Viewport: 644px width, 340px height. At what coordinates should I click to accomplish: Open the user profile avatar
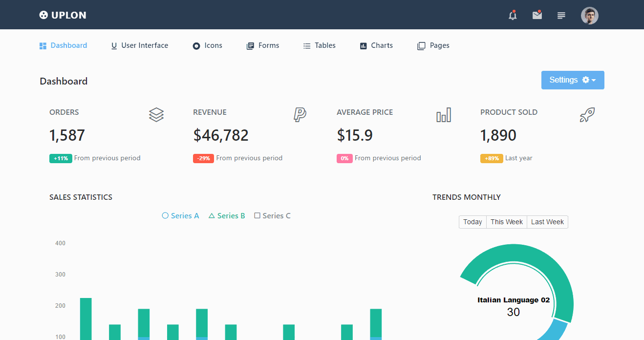(x=589, y=16)
